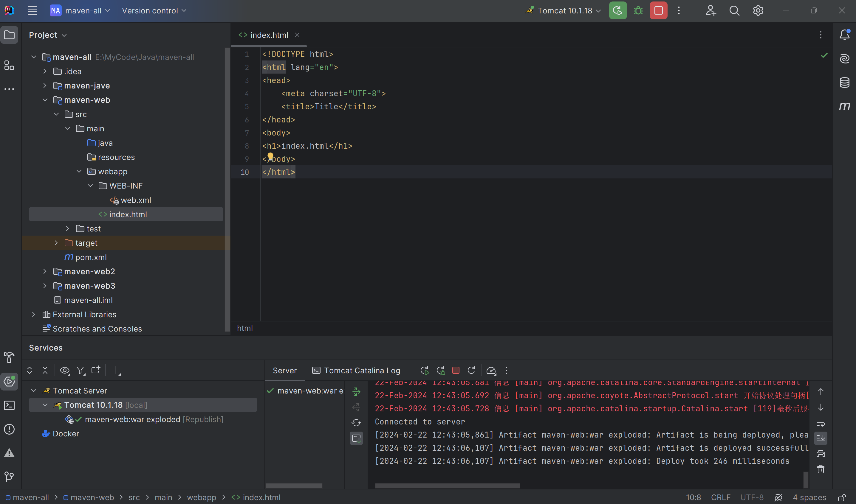This screenshot has width=856, height=504.
Task: Open the Notifications bell panel
Action: pos(844,35)
